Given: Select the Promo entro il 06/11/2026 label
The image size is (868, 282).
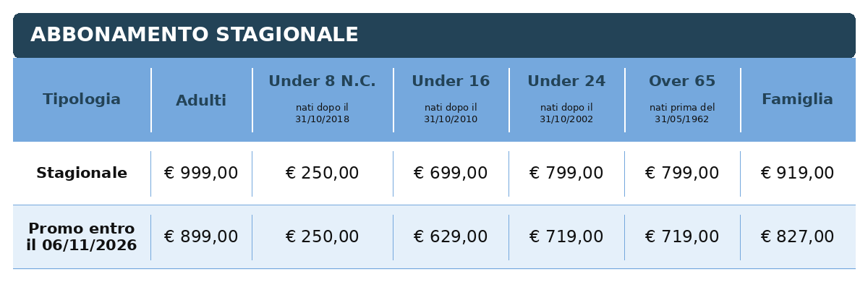Looking at the screenshot, I should click(82, 237).
